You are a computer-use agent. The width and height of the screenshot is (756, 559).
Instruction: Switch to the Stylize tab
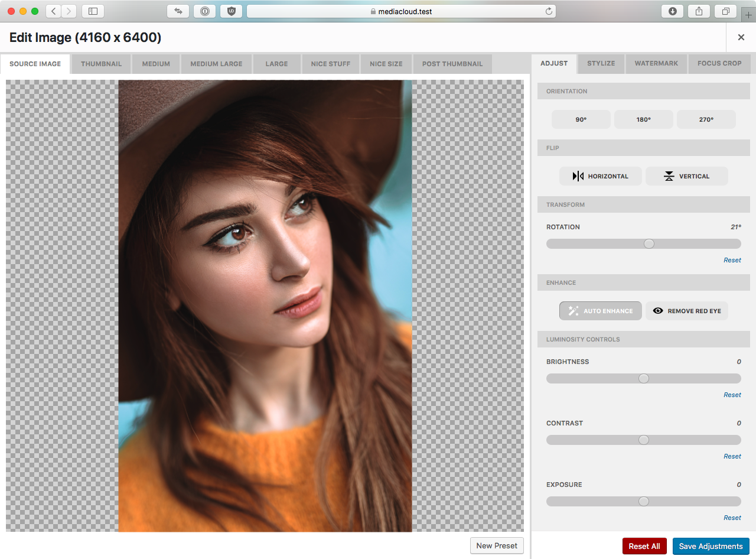[x=601, y=63]
